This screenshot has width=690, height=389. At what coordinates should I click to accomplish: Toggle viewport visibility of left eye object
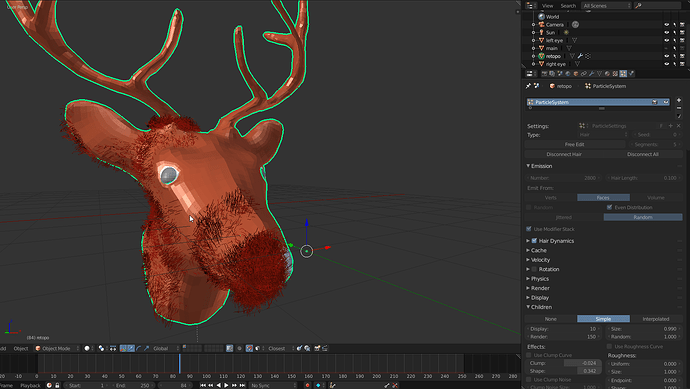666,40
